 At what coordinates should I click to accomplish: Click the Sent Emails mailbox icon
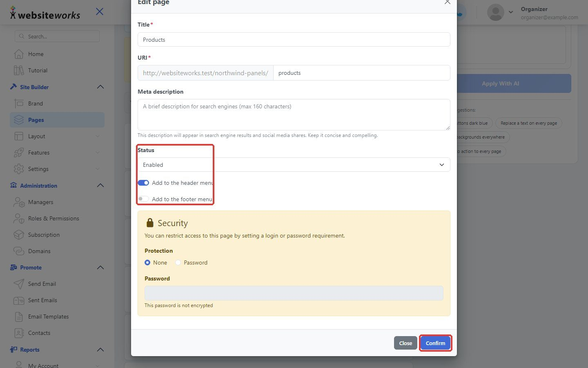[18, 300]
